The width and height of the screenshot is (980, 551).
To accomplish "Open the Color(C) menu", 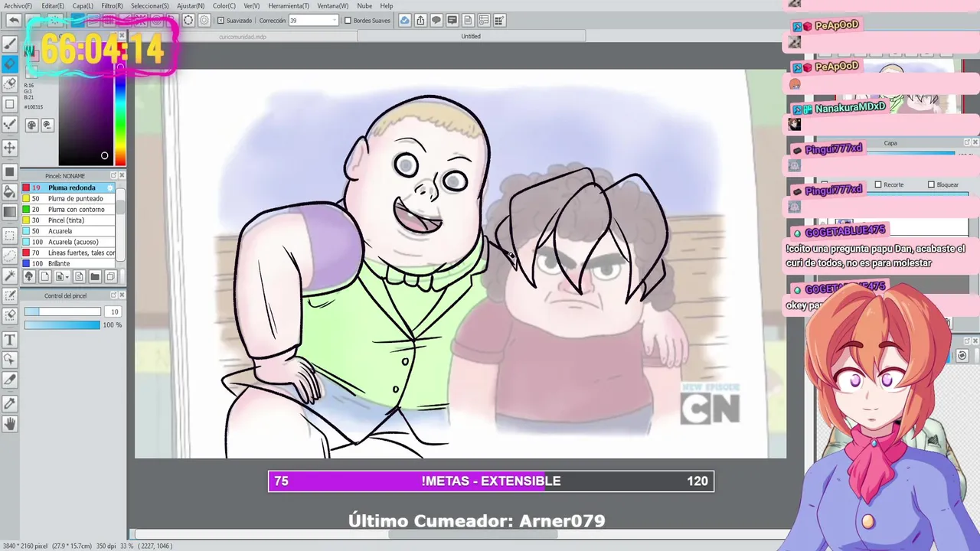I will point(224,5).
